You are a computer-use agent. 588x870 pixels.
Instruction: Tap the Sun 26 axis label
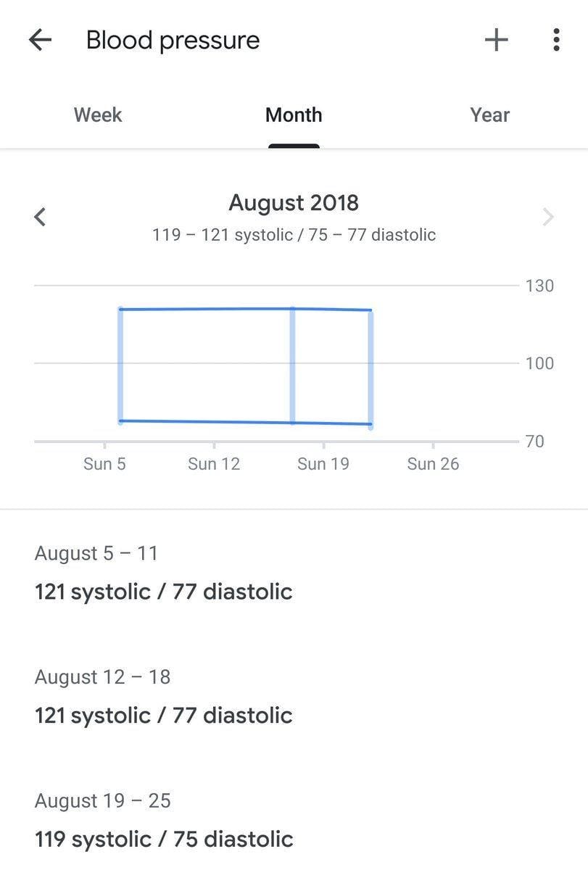coord(433,464)
